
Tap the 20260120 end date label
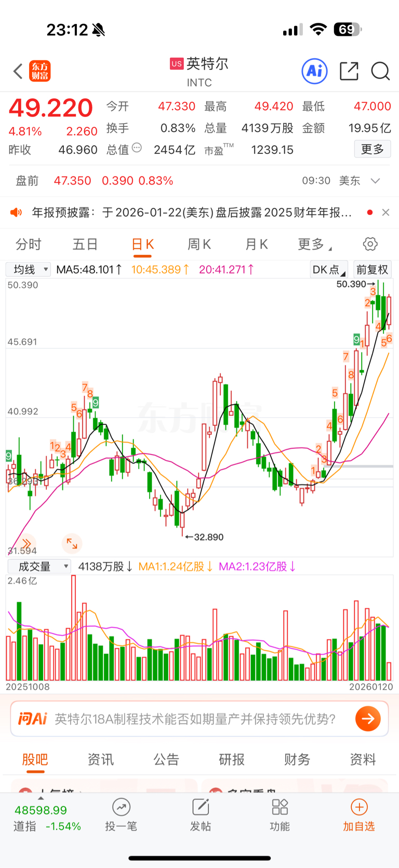(x=371, y=686)
